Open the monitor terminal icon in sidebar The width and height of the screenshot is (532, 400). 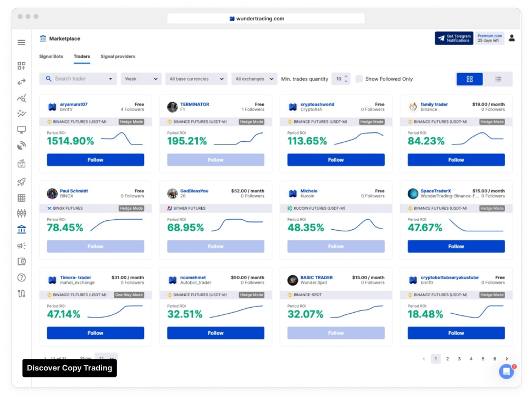[21, 130]
